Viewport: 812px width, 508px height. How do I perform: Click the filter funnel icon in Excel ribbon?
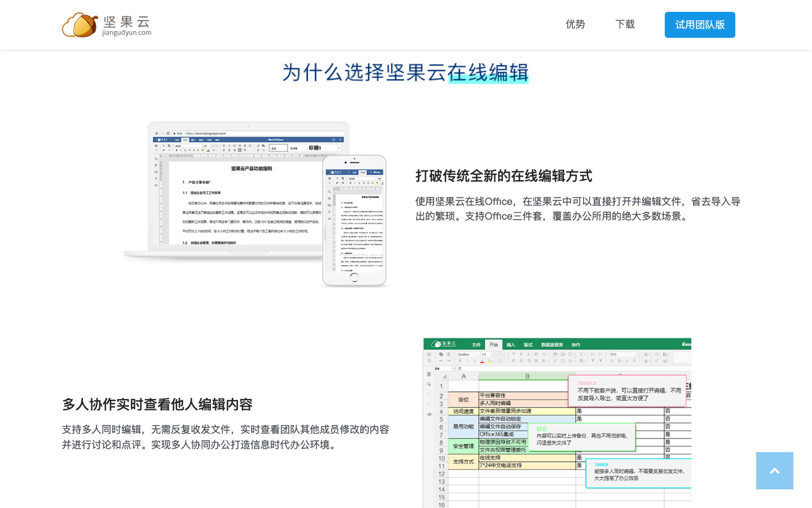tap(593, 361)
